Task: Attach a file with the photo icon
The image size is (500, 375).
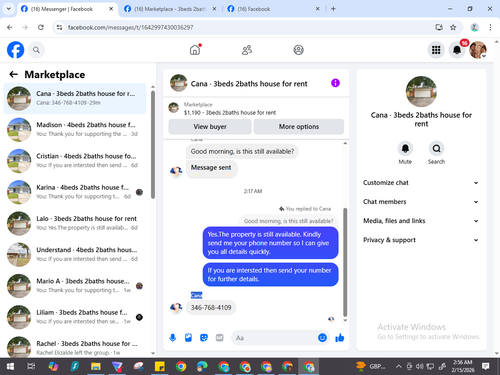Action: [x=188, y=338]
